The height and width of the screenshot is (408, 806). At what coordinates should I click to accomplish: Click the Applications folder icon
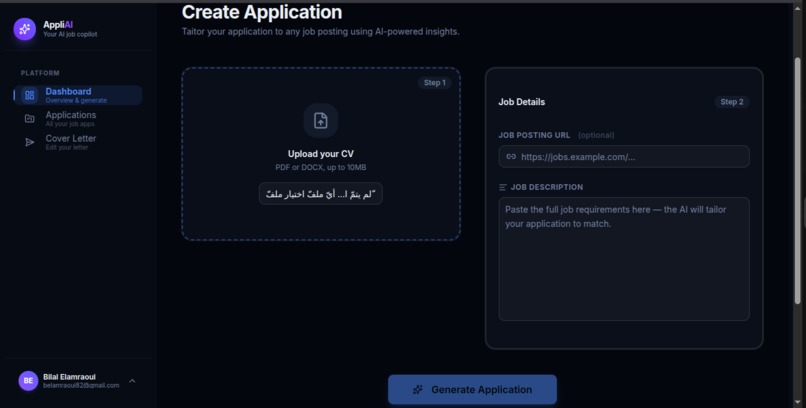pyautogui.click(x=30, y=119)
